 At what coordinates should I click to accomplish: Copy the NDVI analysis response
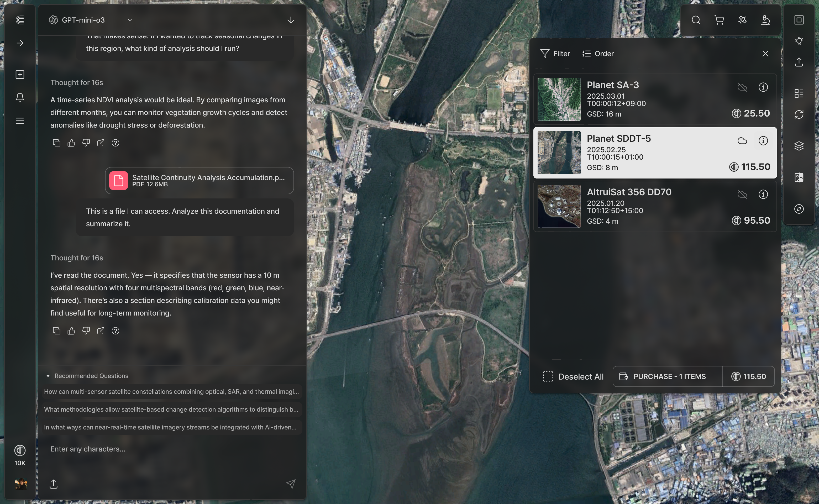[x=57, y=143]
